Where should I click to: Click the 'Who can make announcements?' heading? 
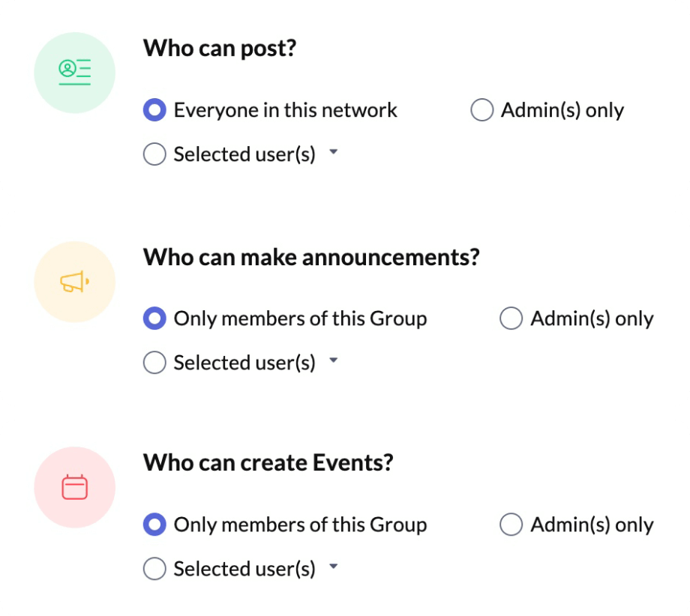311,258
